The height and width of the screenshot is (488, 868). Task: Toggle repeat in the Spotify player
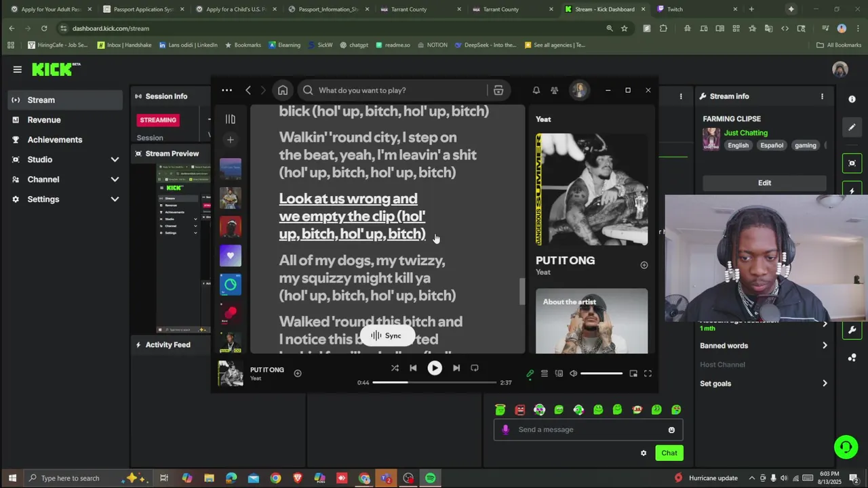[x=475, y=368]
